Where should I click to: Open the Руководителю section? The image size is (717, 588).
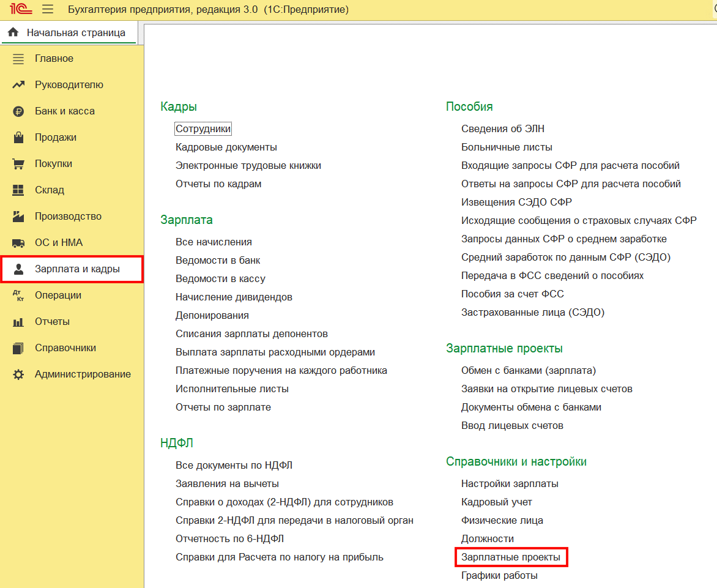[x=69, y=85]
